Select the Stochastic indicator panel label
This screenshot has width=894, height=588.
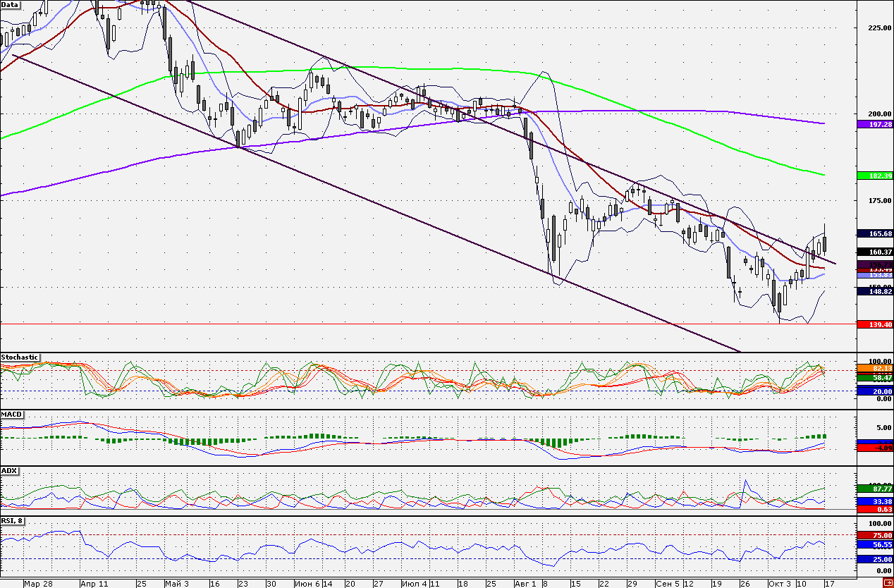(20, 357)
